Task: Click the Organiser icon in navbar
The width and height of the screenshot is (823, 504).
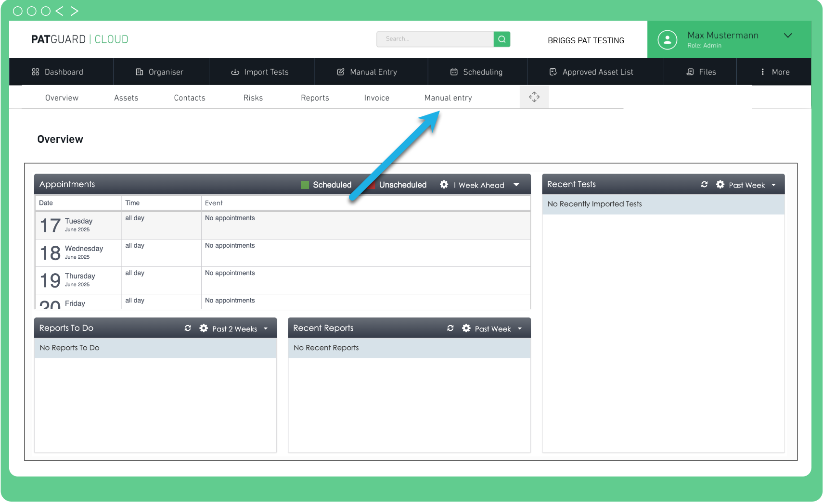Action: (140, 72)
